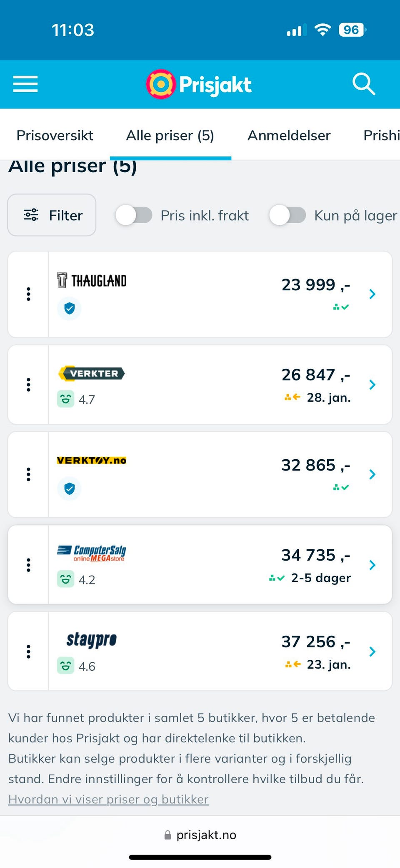Open the Filter button
Image resolution: width=400 pixels, height=868 pixels.
(x=52, y=215)
